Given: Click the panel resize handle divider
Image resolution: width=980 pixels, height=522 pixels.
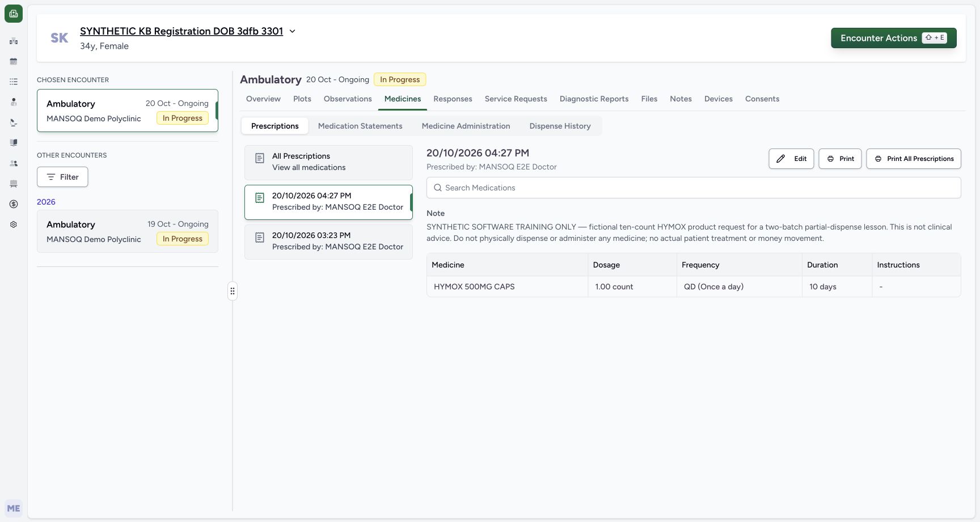Looking at the screenshot, I should click(x=233, y=291).
